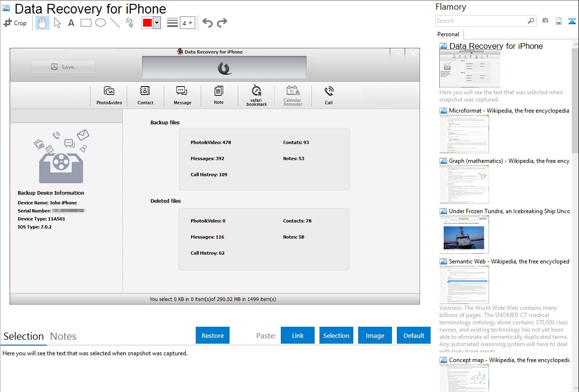Viewport: 579px width, 392px height.
Task: Click the Default paste button
Action: point(414,335)
